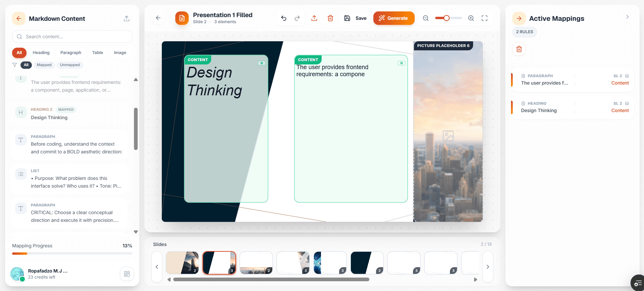Go to previous slides in the filmstrip
The width and height of the screenshot is (644, 291).
157,267
